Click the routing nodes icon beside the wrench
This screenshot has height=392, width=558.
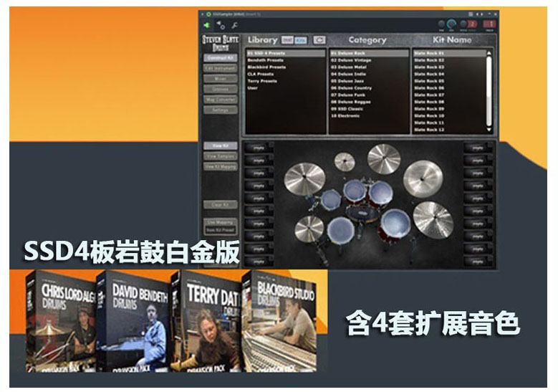[221, 24]
